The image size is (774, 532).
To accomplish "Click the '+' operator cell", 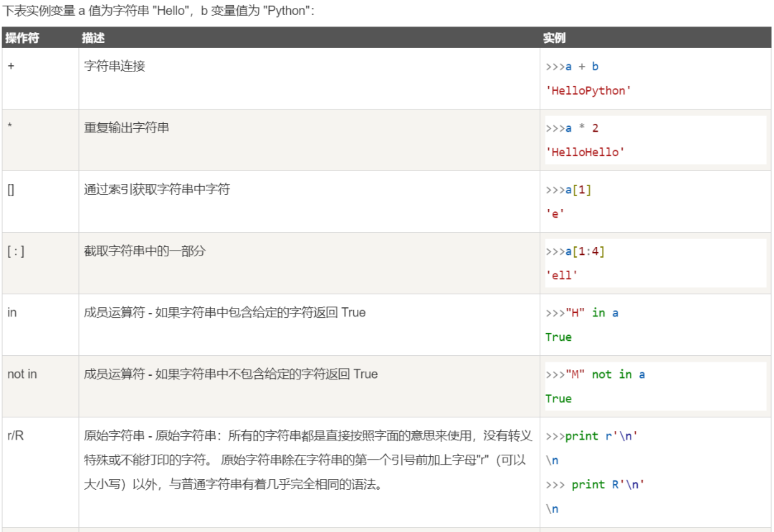I will click(x=11, y=66).
